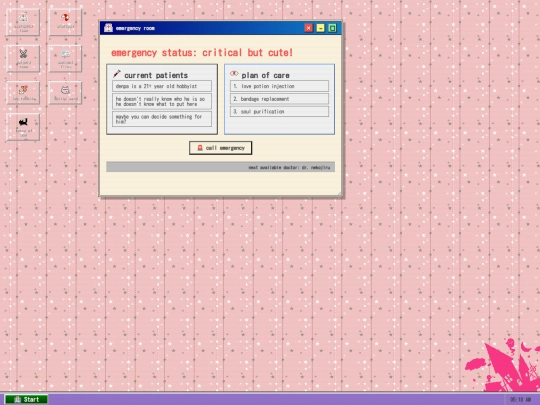This screenshot has height=405, width=540.
Task: Click the taskbar clock
Action: (x=520, y=399)
